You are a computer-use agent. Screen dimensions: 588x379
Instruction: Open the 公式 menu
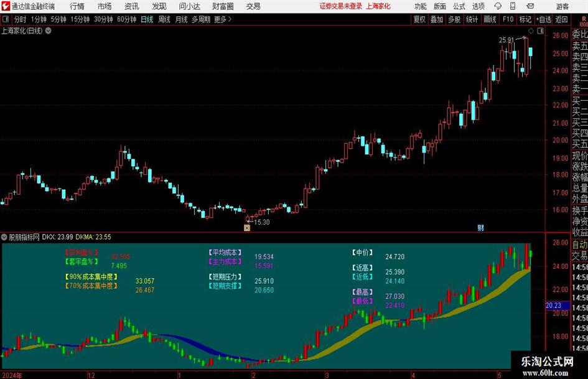pos(459,6)
